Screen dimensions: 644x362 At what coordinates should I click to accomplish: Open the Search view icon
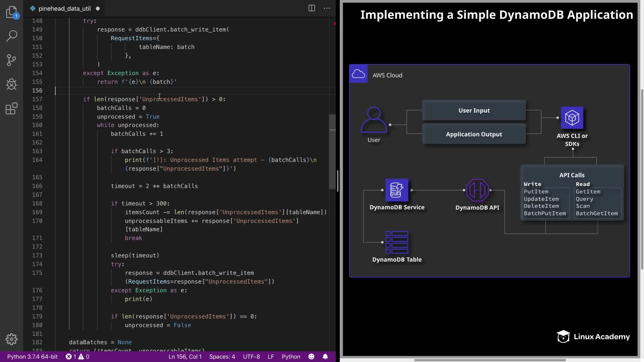pos(11,36)
